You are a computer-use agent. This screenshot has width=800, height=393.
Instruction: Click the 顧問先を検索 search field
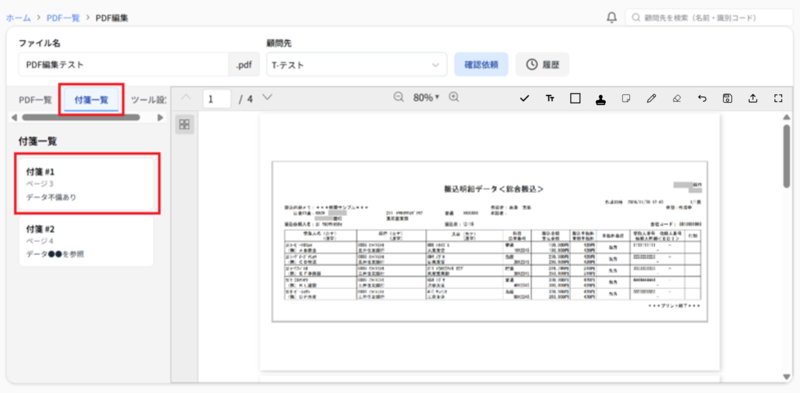point(709,17)
